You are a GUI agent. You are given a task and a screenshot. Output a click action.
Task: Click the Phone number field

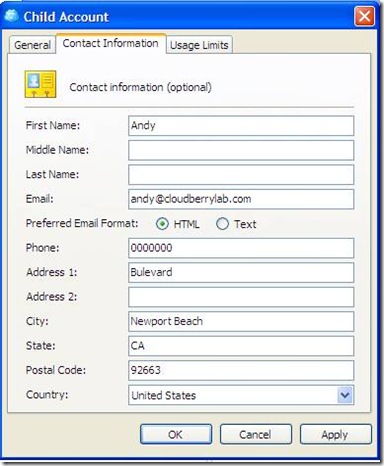241,248
